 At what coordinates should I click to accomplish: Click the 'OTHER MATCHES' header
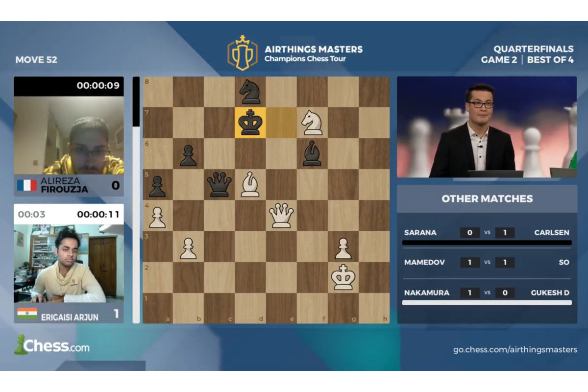tap(487, 199)
